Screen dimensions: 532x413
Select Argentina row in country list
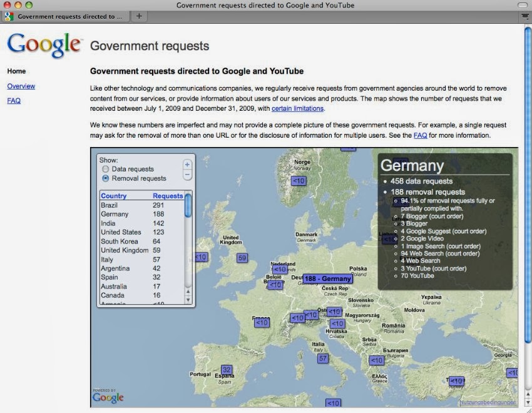[x=141, y=268]
